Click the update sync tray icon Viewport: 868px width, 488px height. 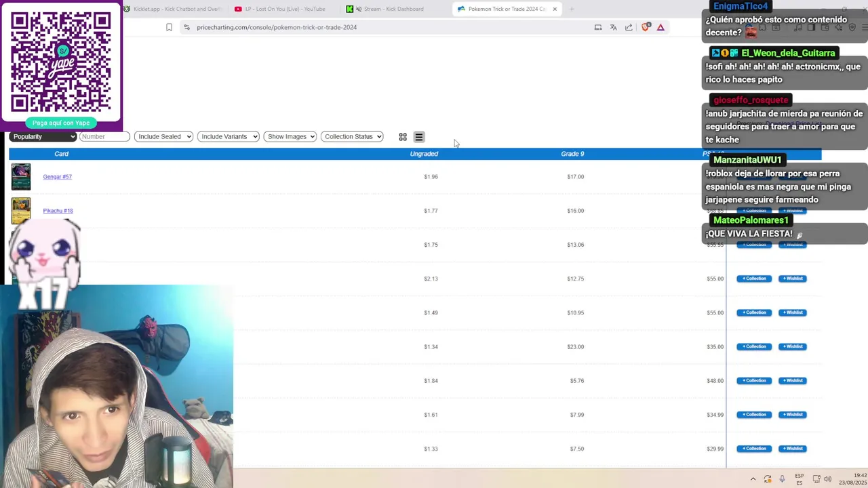768,479
